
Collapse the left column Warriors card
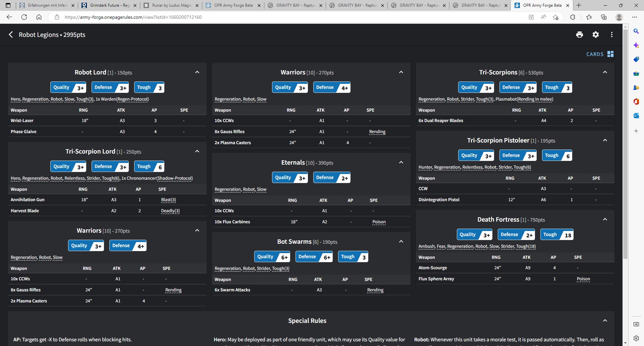point(197,230)
